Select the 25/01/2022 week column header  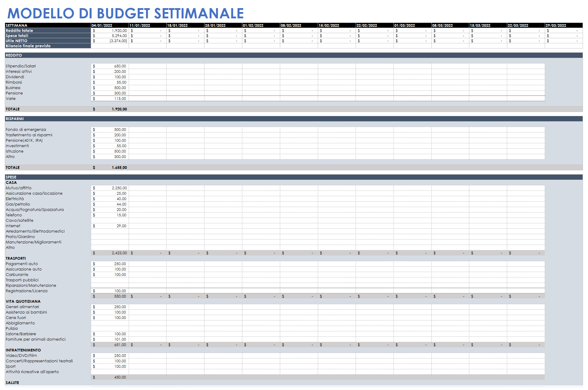(x=223, y=26)
